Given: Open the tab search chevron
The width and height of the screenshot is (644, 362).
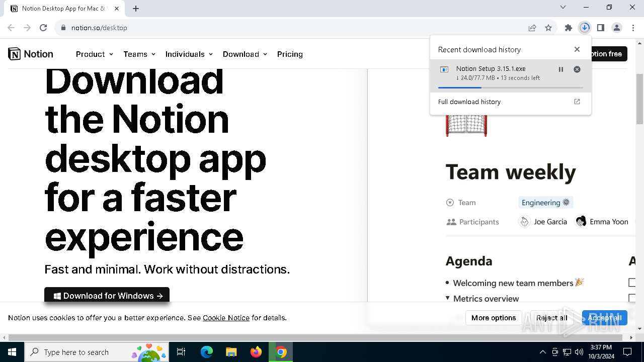Looking at the screenshot, I should pos(563,7).
